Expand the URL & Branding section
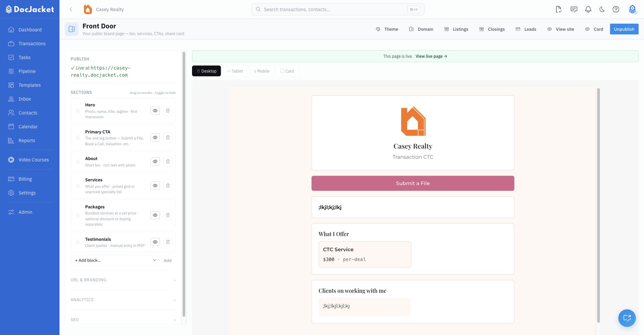The width and height of the screenshot is (644, 335). click(123, 280)
